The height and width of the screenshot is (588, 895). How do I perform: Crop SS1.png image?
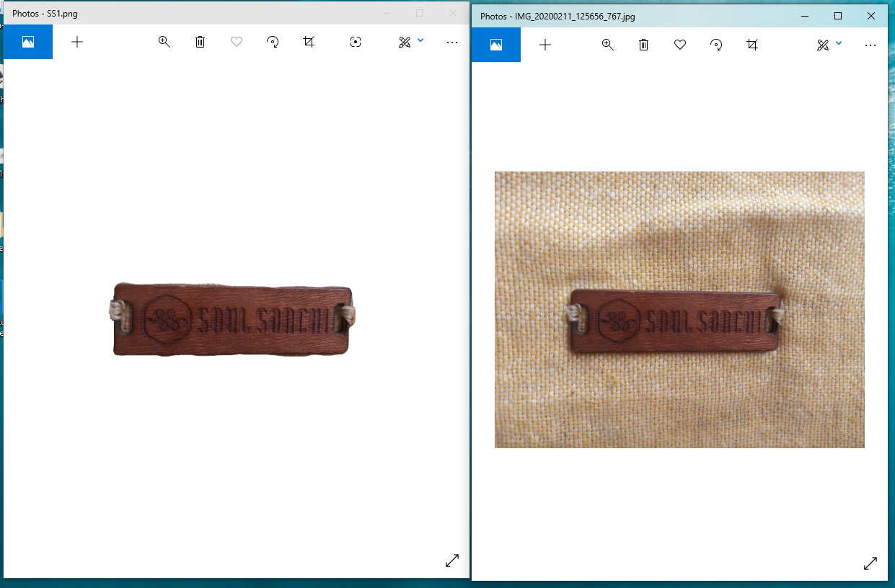point(309,42)
